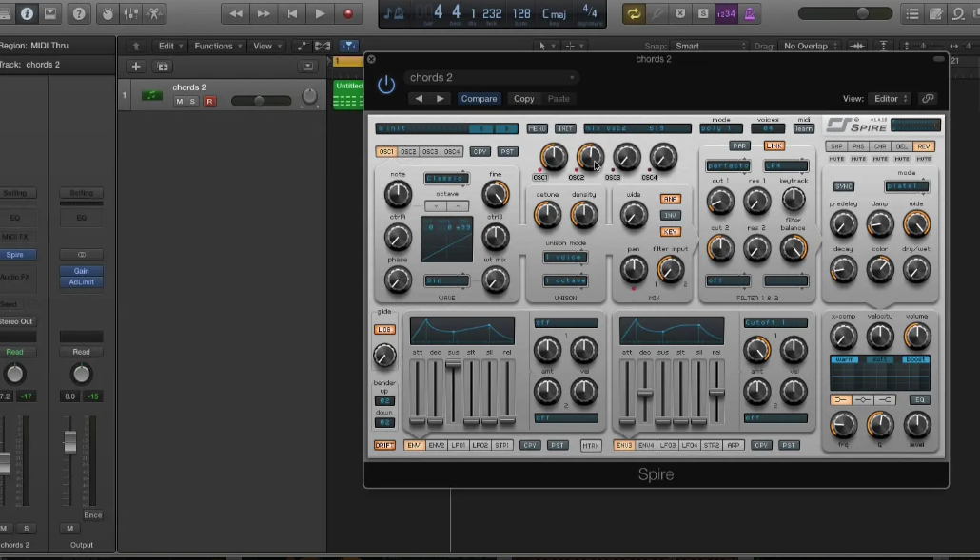Viewport: 980px width, 560px height.
Task: Open the Classic oscillator mode dropdown
Action: point(447,179)
